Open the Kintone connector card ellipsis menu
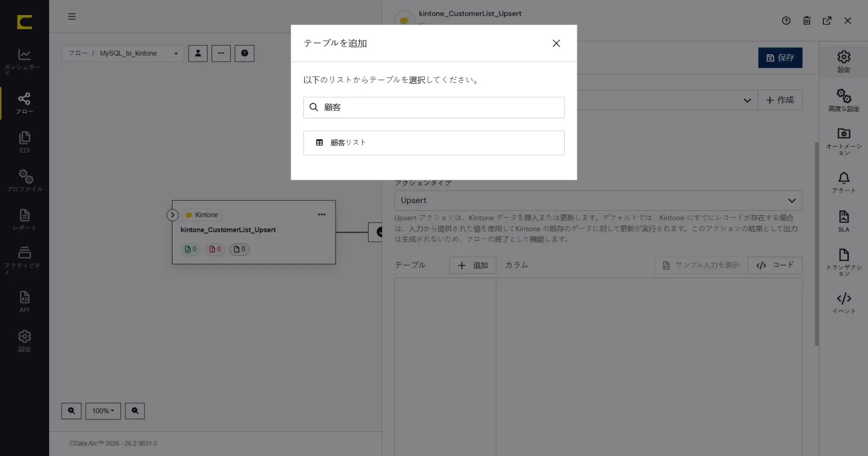The height and width of the screenshot is (456, 868). tap(321, 215)
